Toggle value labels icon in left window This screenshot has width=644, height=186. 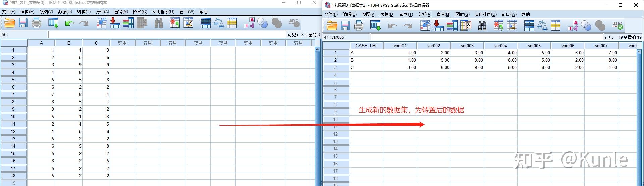[249, 23]
